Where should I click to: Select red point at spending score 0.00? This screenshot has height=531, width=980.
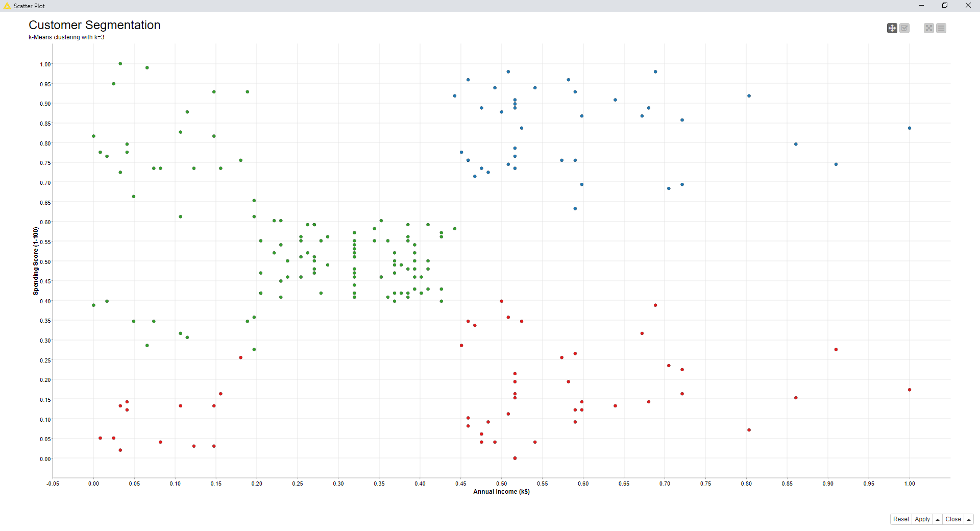point(515,458)
